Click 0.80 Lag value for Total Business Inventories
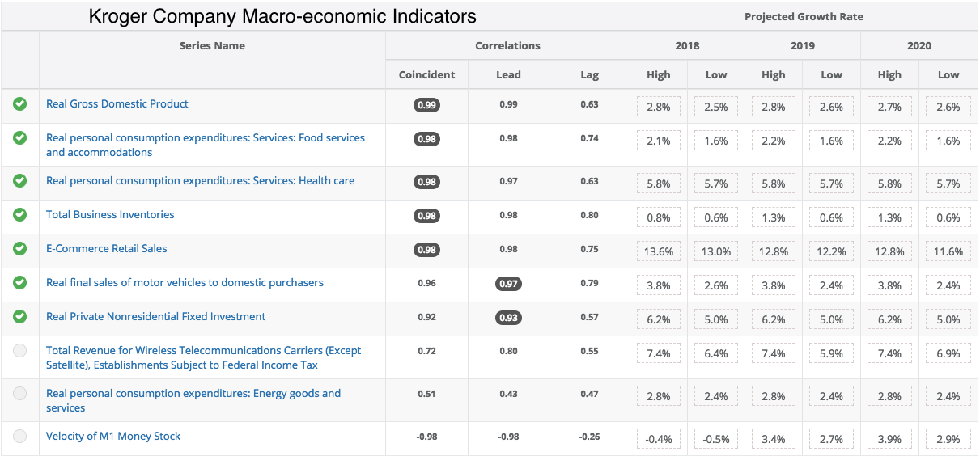Screen dimensions: 980x456 (x=589, y=215)
